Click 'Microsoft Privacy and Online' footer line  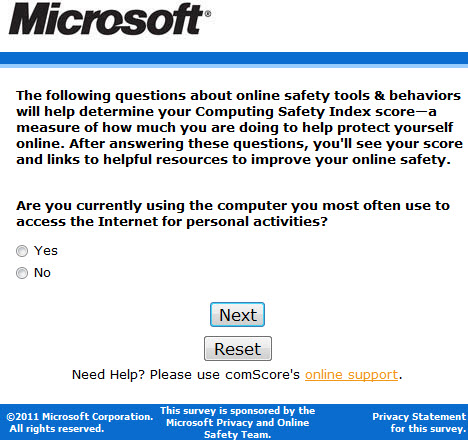click(x=238, y=423)
